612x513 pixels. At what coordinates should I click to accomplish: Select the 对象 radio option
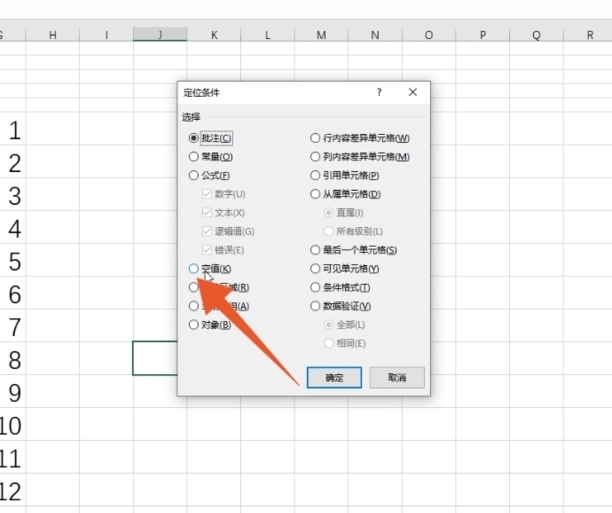194,324
